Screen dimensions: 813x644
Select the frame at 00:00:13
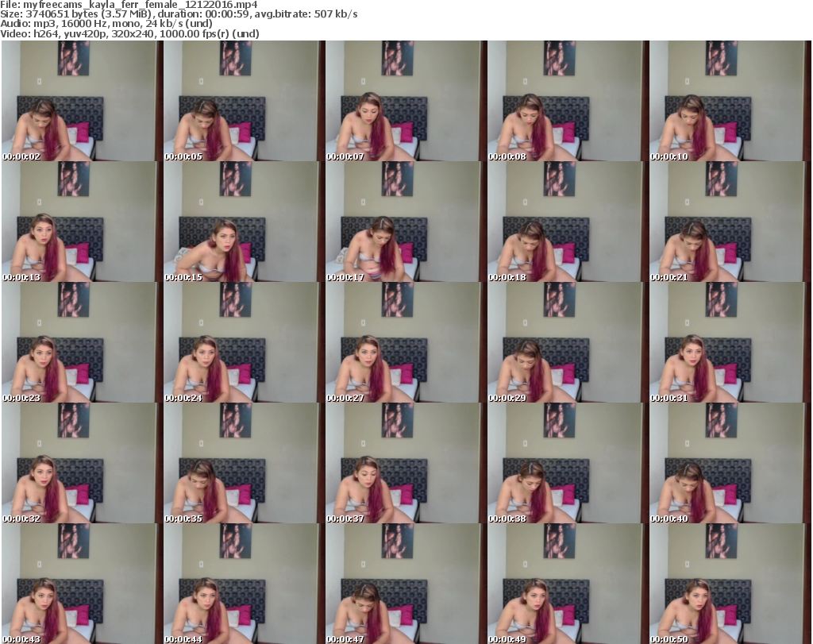[x=82, y=222]
